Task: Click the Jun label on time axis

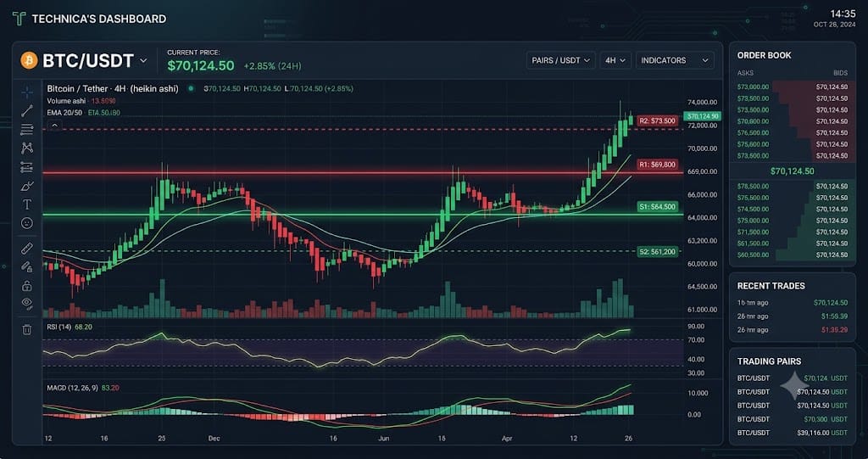Action: click(382, 439)
